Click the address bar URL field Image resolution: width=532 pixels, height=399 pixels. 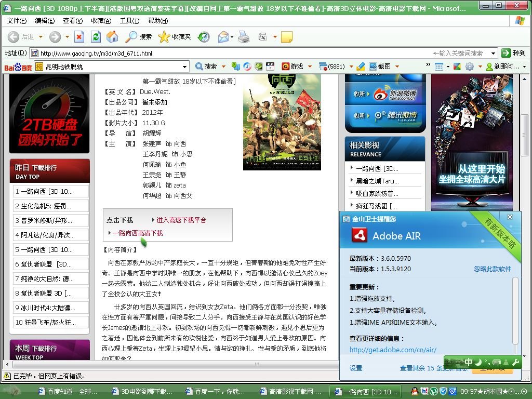click(x=229, y=53)
